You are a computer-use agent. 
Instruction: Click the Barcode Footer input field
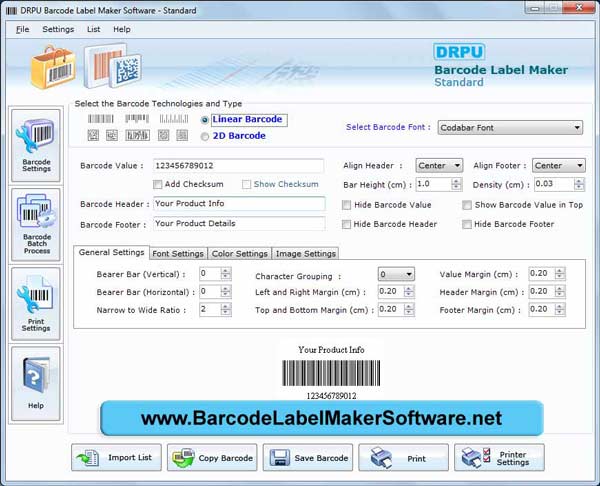[239, 223]
